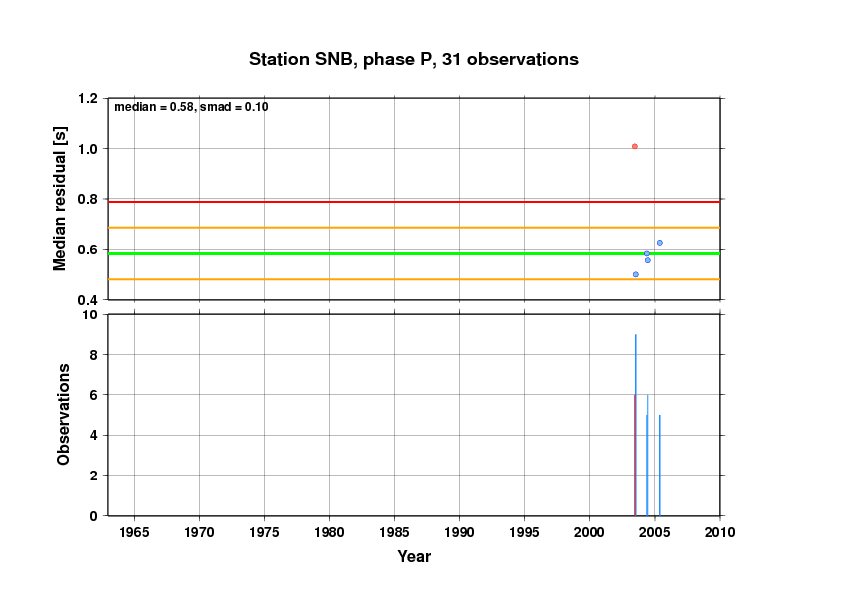842x595 pixels.
Task: Click the '2010' year tick label
Action: pos(720,532)
